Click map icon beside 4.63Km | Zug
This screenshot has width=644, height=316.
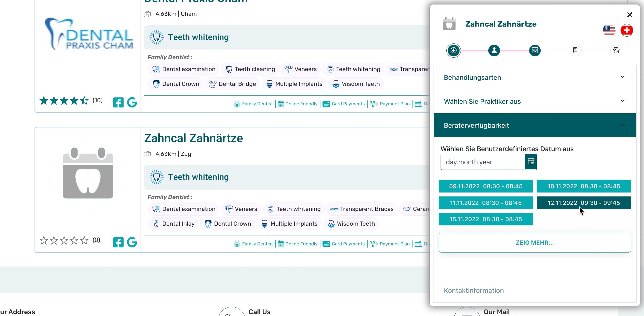(148, 154)
